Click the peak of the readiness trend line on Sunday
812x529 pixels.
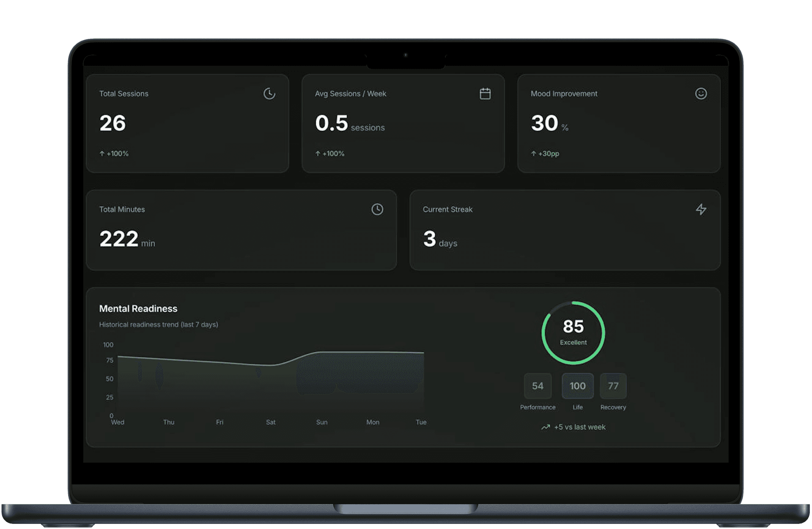(x=322, y=353)
